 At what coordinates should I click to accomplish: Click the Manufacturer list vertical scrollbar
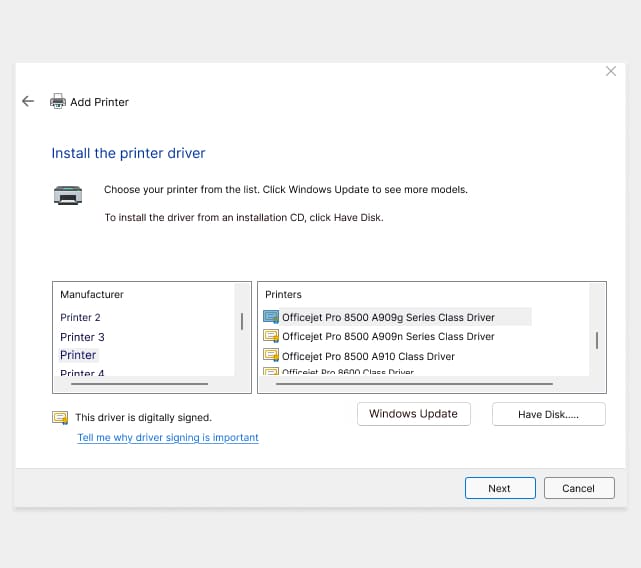(x=242, y=321)
